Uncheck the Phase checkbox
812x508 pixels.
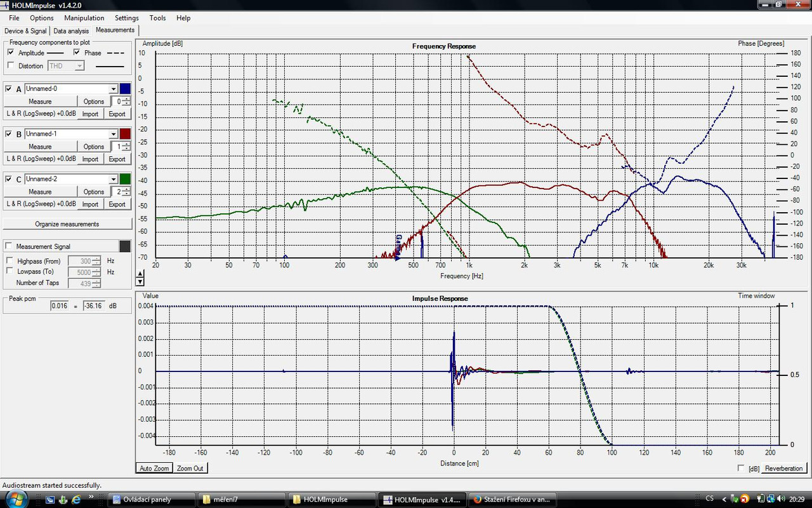77,53
